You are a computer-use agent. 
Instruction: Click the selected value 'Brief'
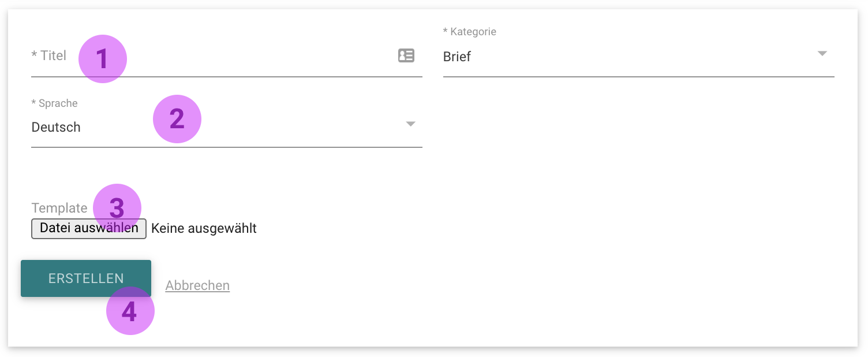click(457, 57)
